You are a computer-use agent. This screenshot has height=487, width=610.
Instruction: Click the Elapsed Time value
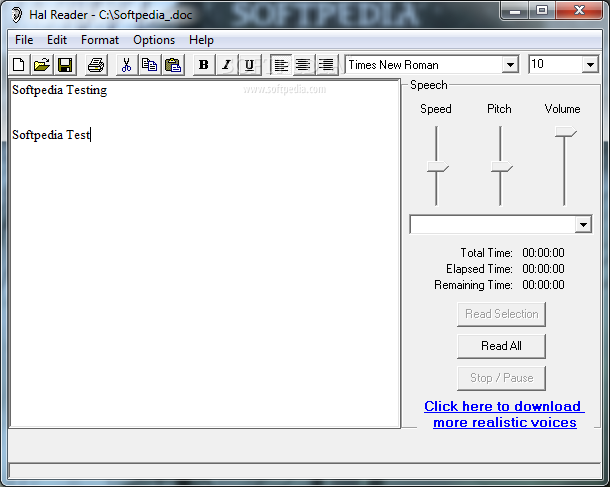pos(543,269)
